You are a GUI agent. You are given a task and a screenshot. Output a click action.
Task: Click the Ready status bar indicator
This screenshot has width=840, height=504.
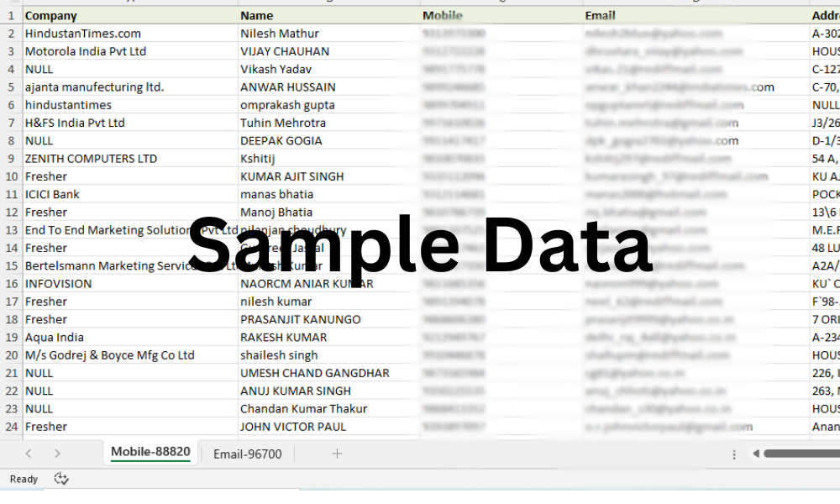[x=24, y=479]
